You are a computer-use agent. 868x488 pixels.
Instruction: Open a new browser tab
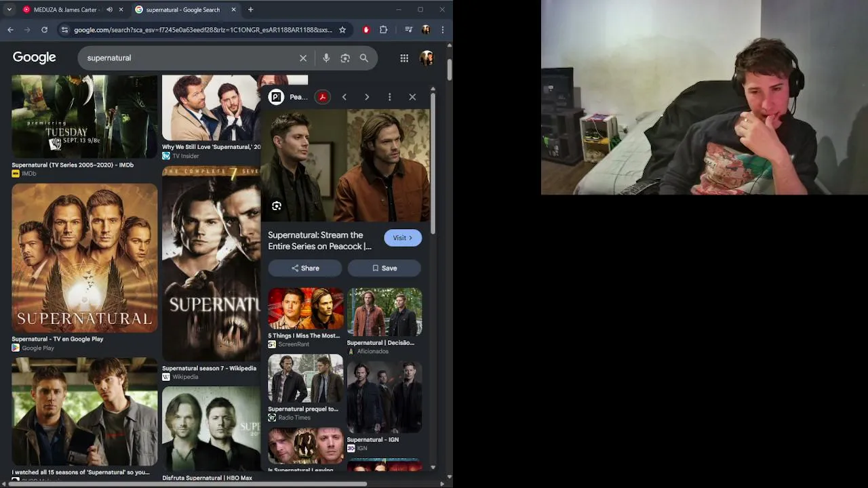[x=250, y=9]
